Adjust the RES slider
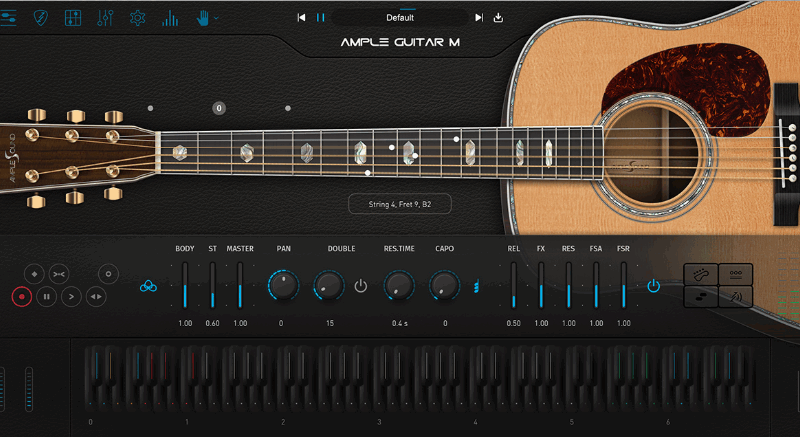800x437 pixels. pyautogui.click(x=569, y=286)
